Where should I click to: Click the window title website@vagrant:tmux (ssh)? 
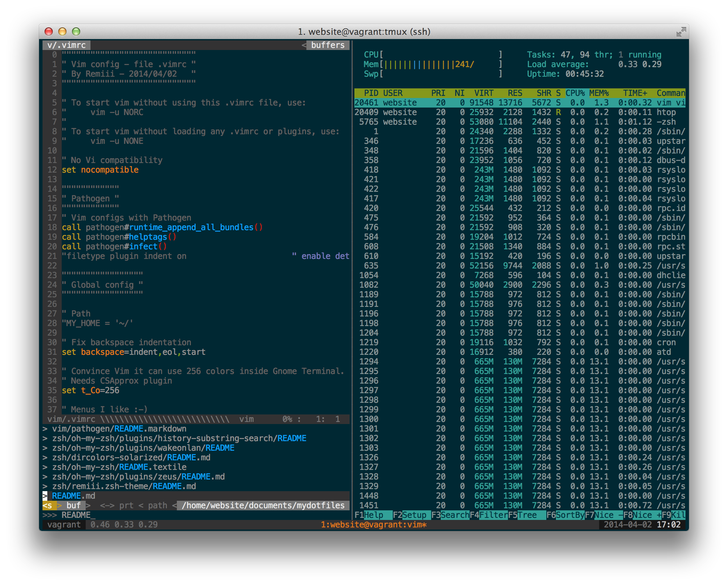pyautogui.click(x=364, y=32)
